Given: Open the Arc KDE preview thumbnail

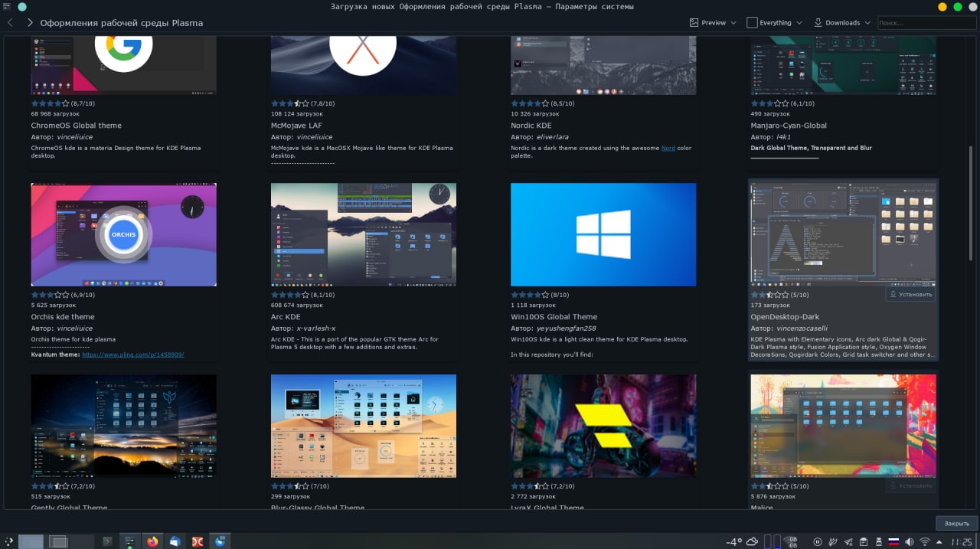Looking at the screenshot, I should click(364, 234).
